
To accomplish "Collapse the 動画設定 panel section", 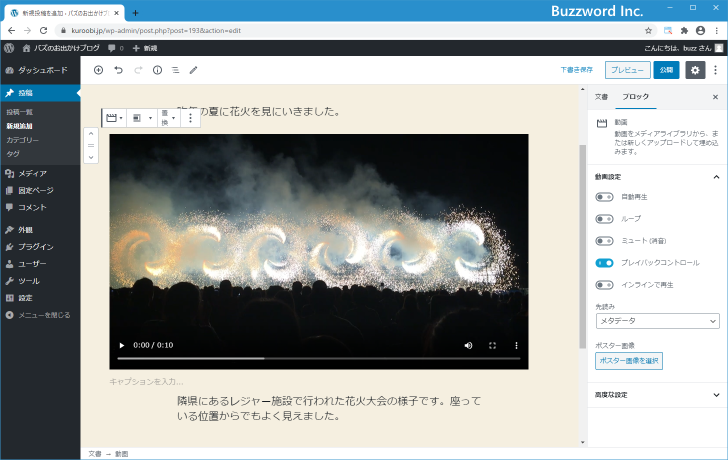I will (x=716, y=176).
